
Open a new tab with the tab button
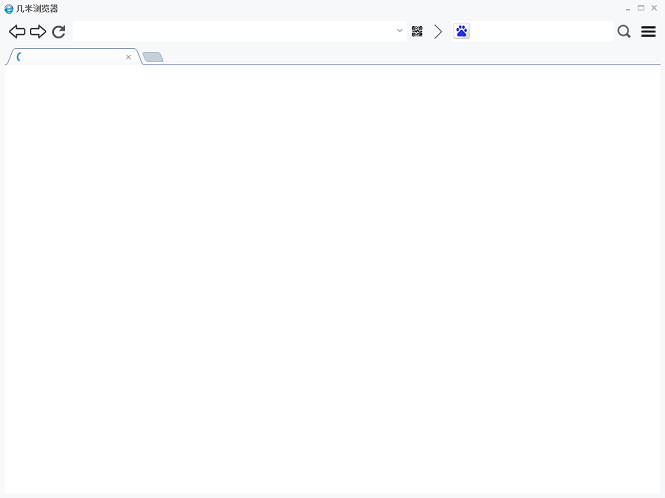coord(153,57)
